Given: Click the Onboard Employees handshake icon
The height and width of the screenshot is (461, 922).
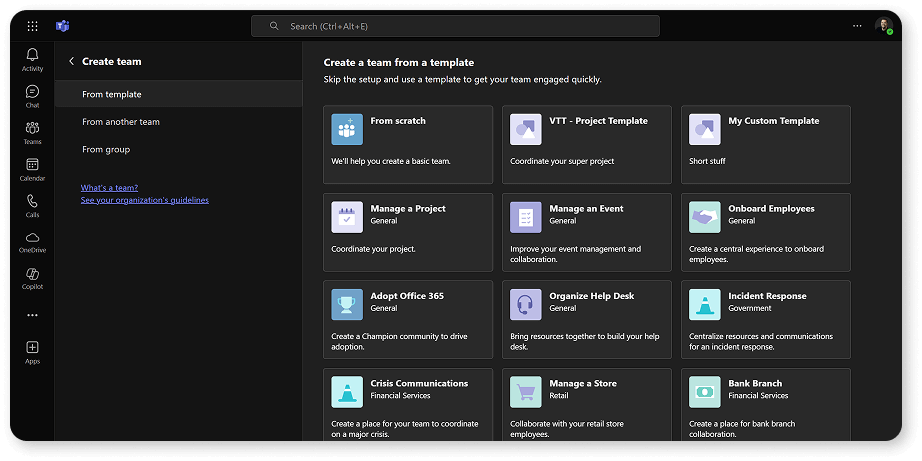Looking at the screenshot, I should [x=704, y=218].
